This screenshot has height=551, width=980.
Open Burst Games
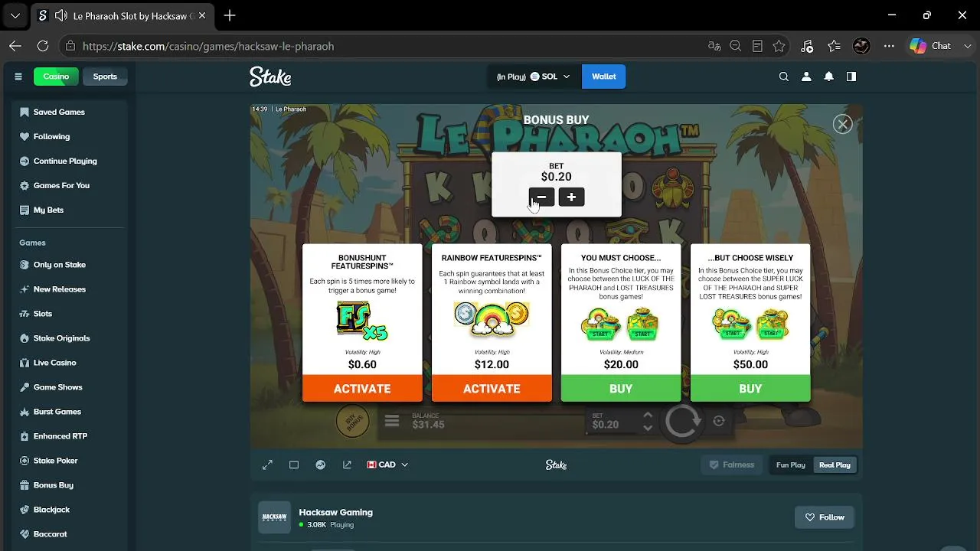pos(69,412)
